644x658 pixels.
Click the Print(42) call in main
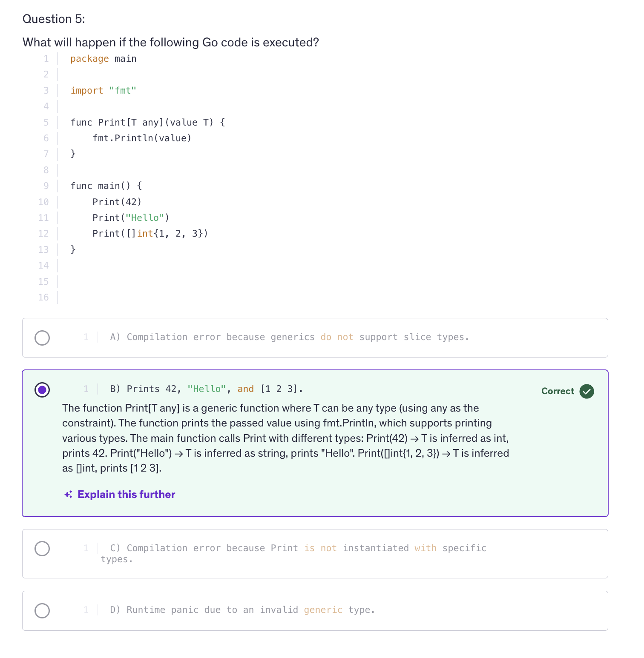117,202
